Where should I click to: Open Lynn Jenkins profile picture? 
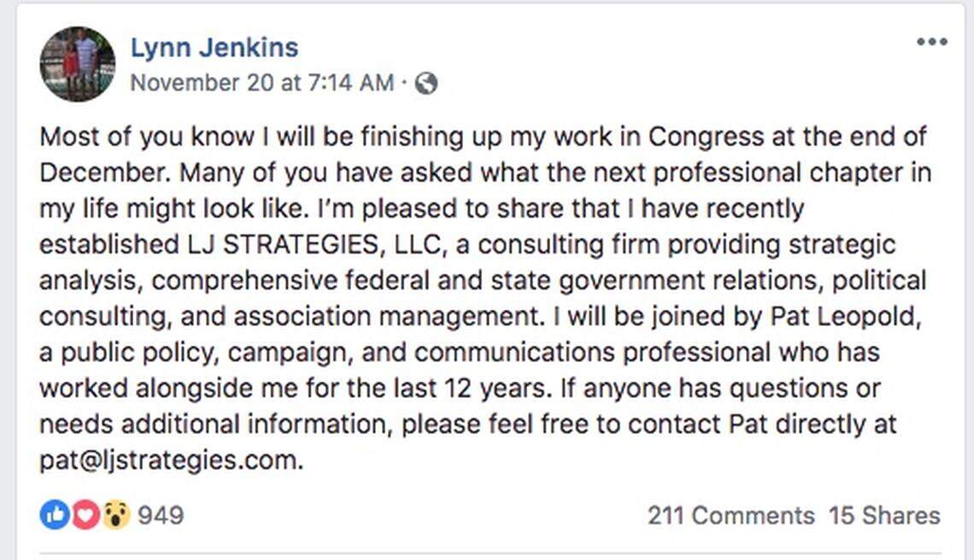[x=77, y=64]
